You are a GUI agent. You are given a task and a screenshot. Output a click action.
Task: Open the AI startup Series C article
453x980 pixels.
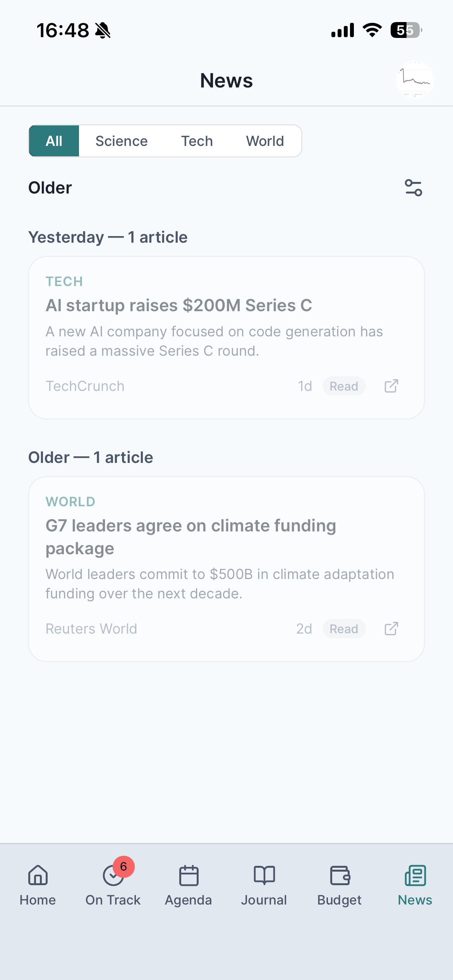coord(180,305)
